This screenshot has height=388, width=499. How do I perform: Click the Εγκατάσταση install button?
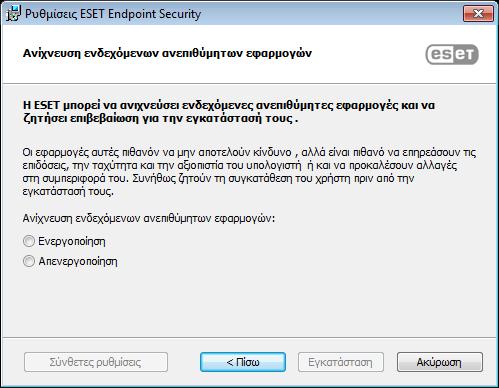pos(340,362)
